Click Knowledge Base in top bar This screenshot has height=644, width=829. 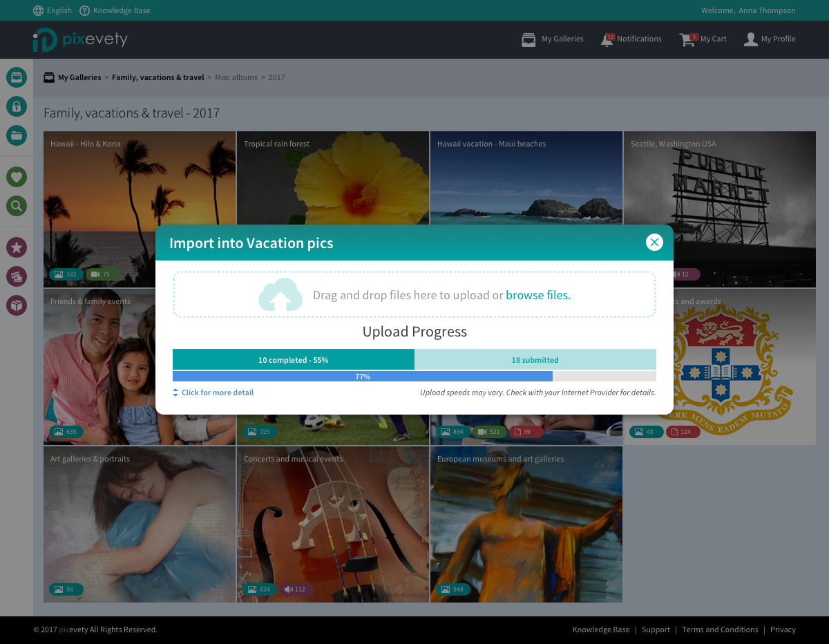click(122, 10)
